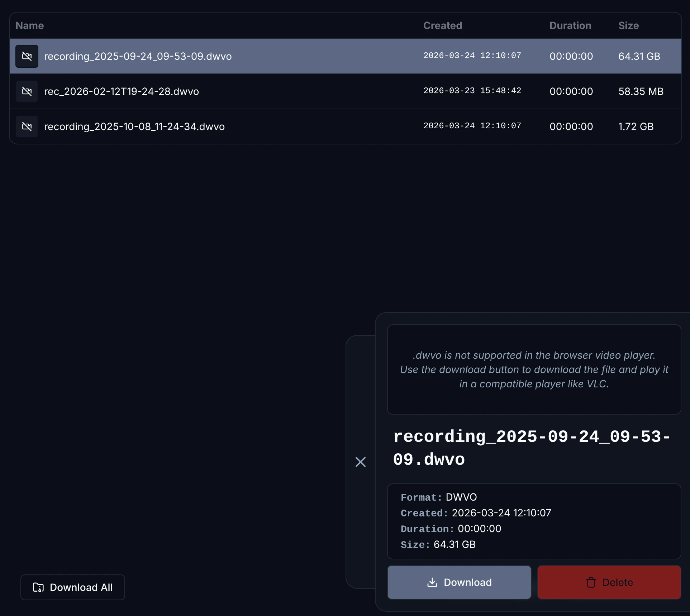Delete the selected recording

tap(609, 582)
